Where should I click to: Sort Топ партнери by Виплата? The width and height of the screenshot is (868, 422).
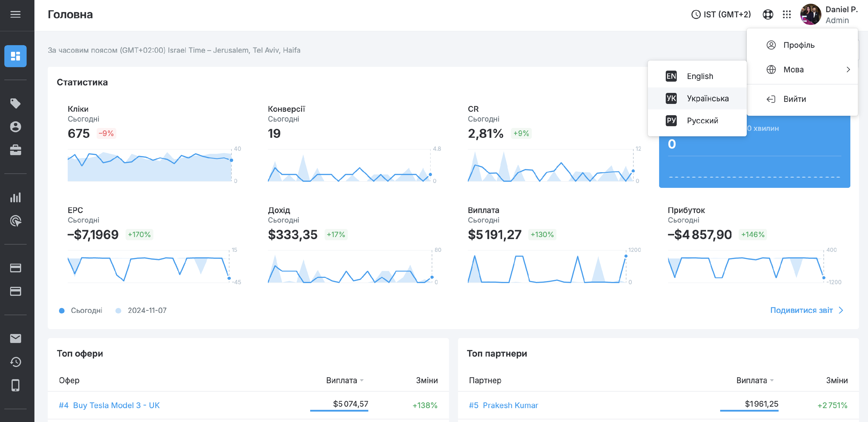click(755, 381)
